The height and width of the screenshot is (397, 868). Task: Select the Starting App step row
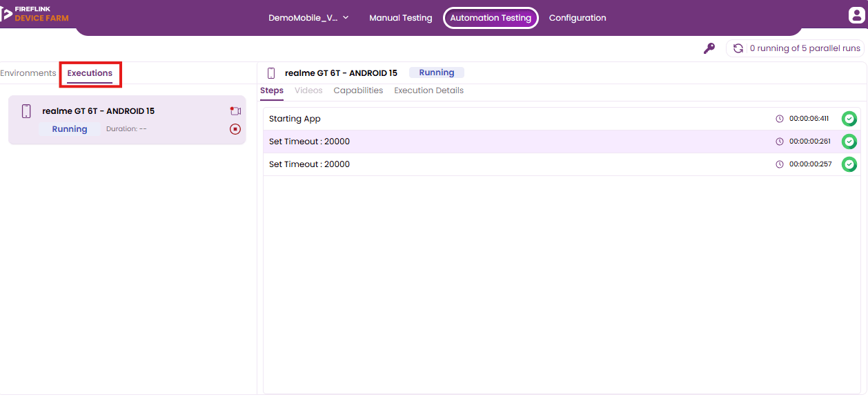pos(562,119)
